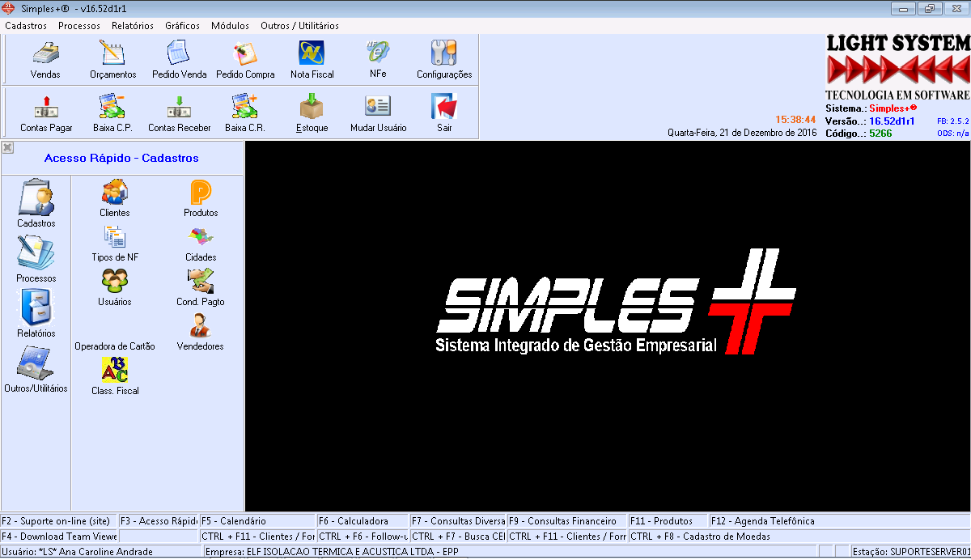Open the Cadastros menu
Viewport: 971px width, 560px height.
[26, 26]
